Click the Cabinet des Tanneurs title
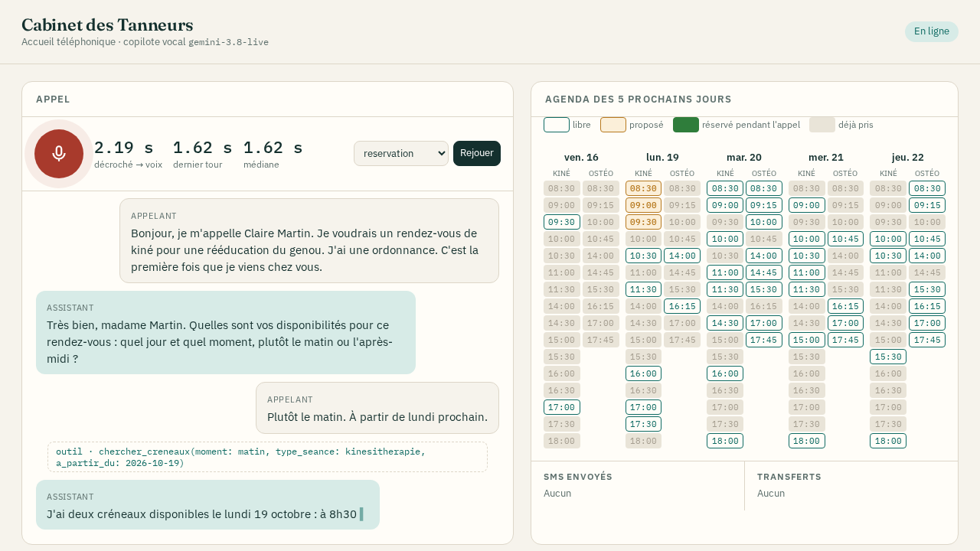 click(x=107, y=24)
